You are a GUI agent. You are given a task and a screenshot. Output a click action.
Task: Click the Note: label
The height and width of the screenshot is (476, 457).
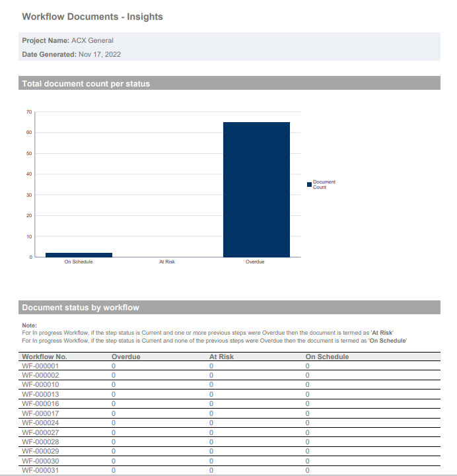click(29, 325)
